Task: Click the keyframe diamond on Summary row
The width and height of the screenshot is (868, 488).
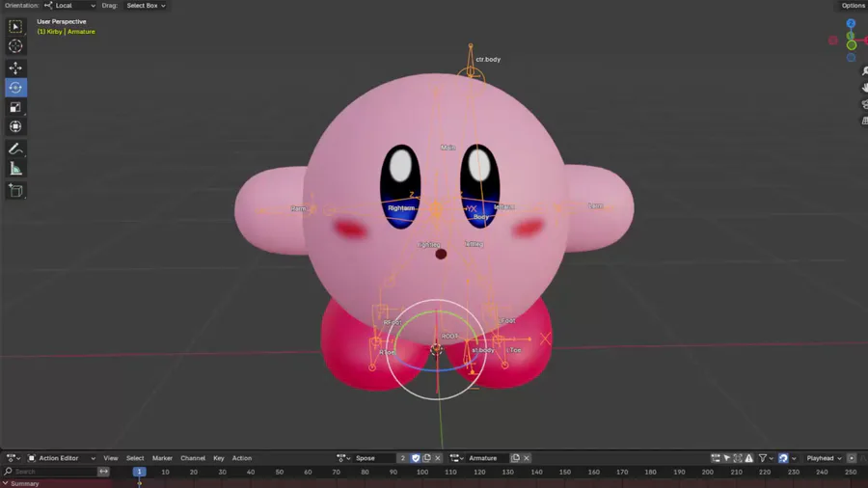Action: point(140,484)
